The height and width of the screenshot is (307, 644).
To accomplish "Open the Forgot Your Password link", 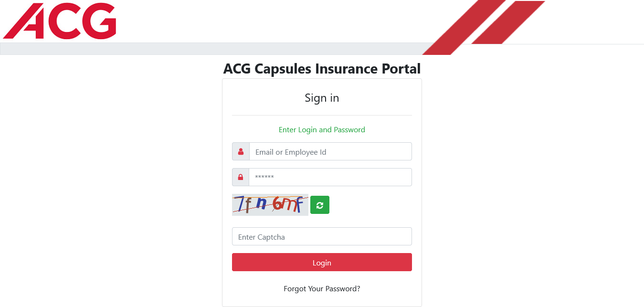I will pyautogui.click(x=322, y=289).
